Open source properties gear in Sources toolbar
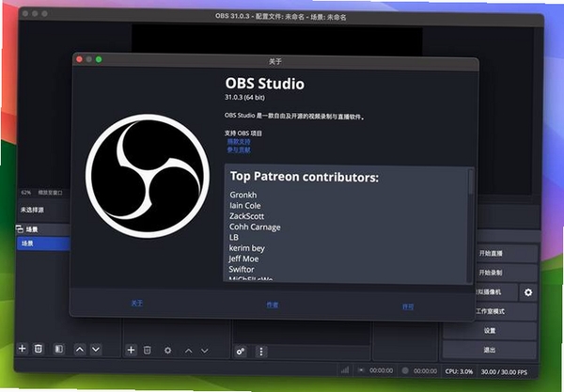564x392 pixels. click(167, 351)
